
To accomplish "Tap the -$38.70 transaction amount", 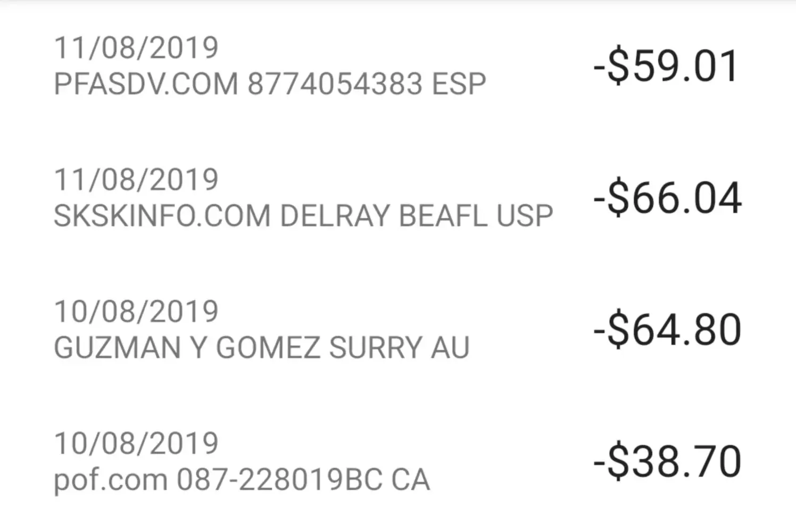I will pos(667,462).
